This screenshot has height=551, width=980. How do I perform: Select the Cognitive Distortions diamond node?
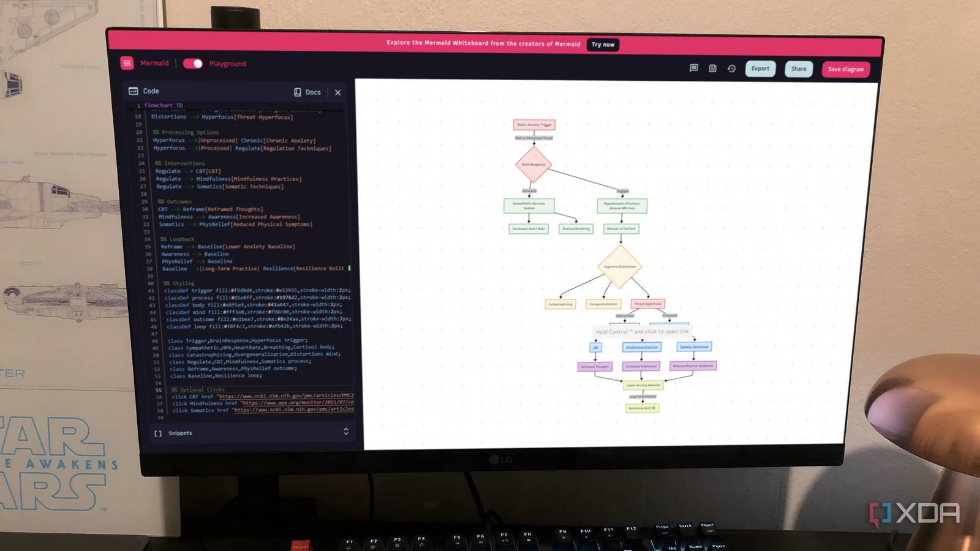[619, 266]
